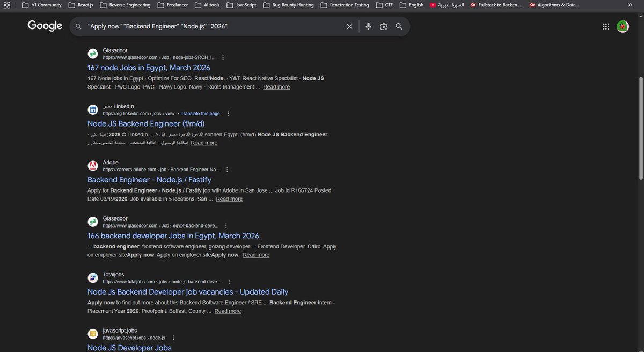Read more of the LinkedIn snippet
Screen dimensions: 644x352
[204, 143]
